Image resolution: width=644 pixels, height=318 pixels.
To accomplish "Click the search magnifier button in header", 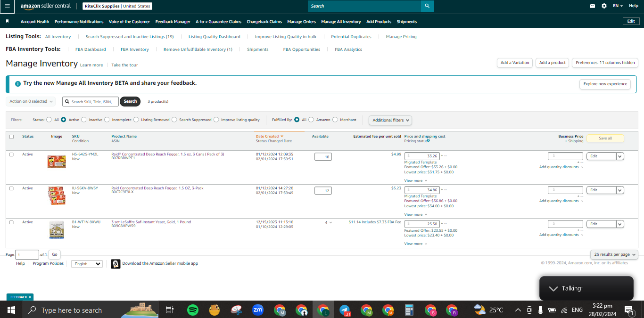I will coord(427,6).
